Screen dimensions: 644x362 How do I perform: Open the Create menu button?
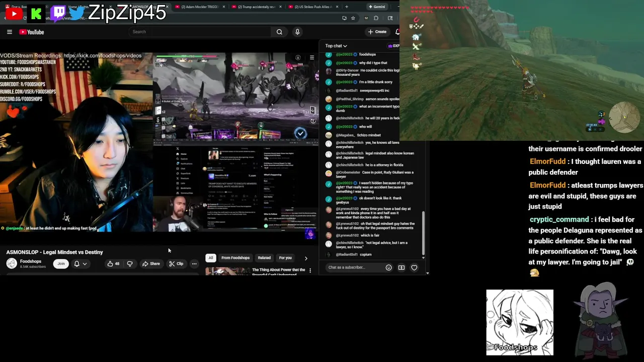click(x=377, y=32)
